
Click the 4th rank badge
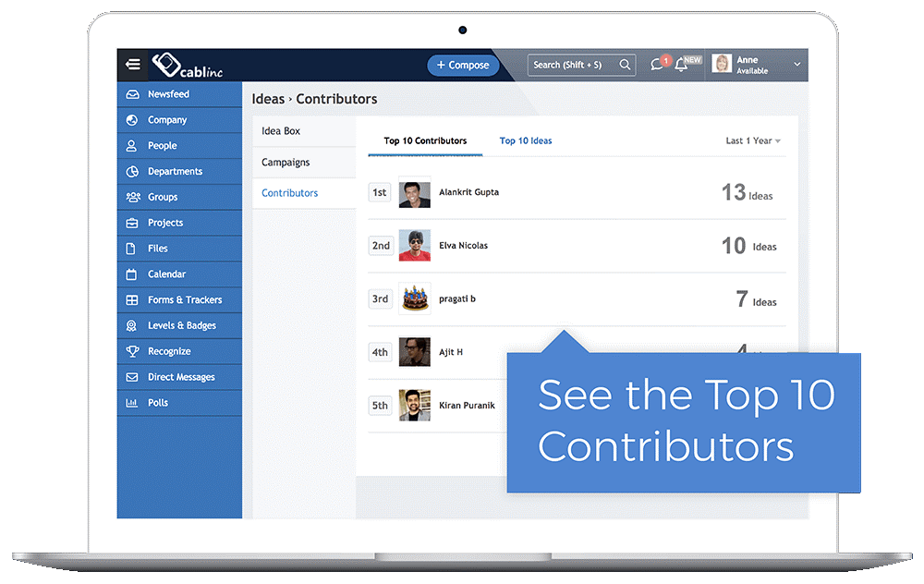pyautogui.click(x=380, y=352)
